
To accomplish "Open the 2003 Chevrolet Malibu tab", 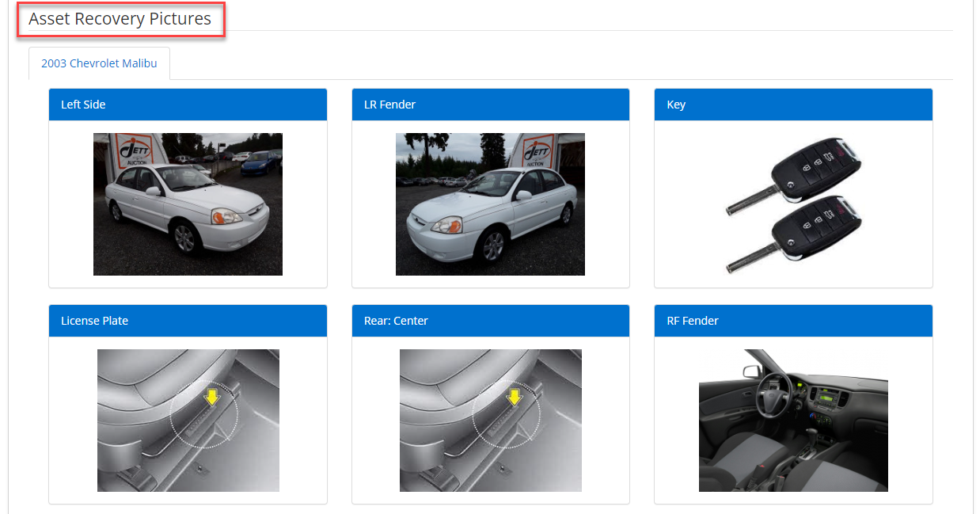I will point(99,63).
